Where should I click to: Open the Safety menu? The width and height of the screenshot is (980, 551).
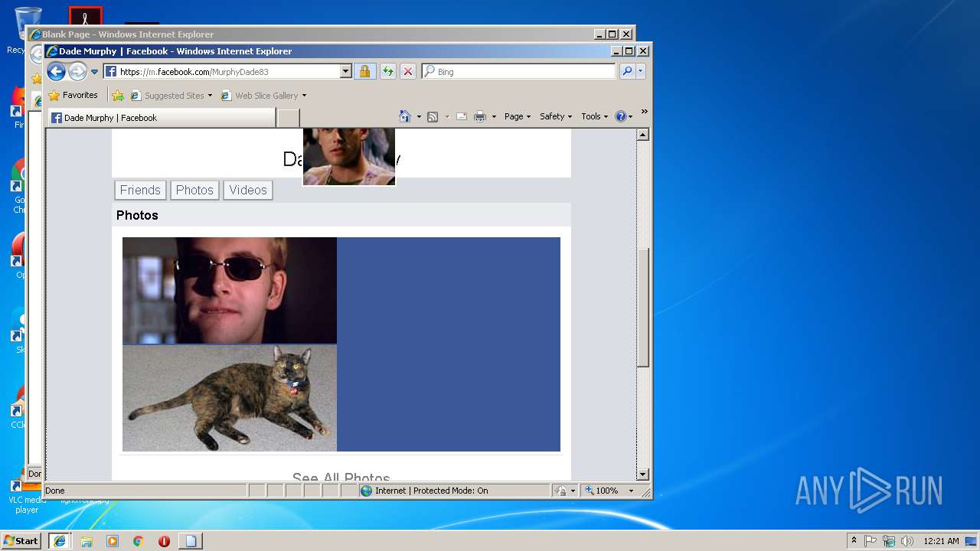556,116
